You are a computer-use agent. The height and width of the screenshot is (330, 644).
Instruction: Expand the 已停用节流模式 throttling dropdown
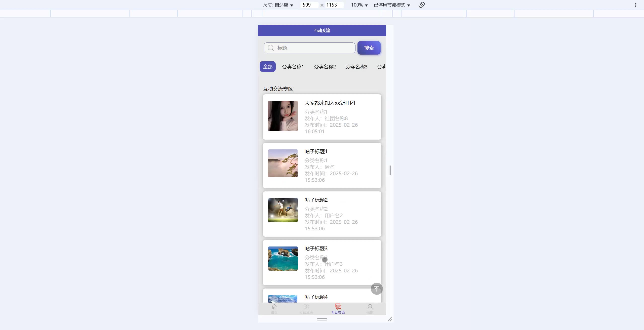(x=392, y=5)
